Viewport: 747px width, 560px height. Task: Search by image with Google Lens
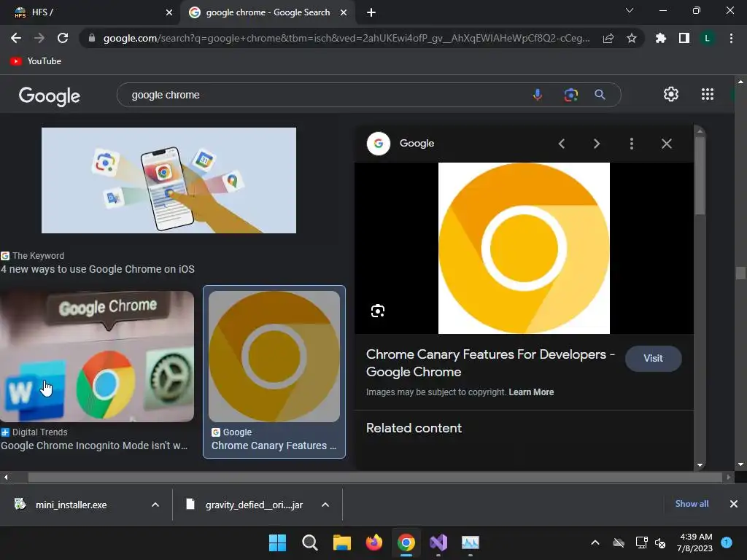click(x=570, y=95)
